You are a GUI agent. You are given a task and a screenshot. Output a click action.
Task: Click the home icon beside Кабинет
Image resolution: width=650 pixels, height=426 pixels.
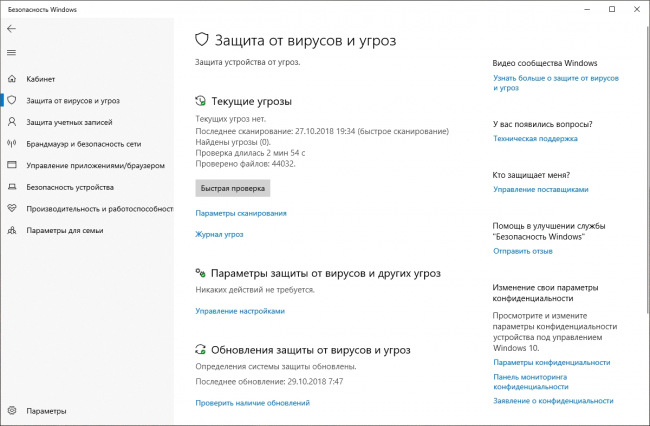[x=12, y=79]
